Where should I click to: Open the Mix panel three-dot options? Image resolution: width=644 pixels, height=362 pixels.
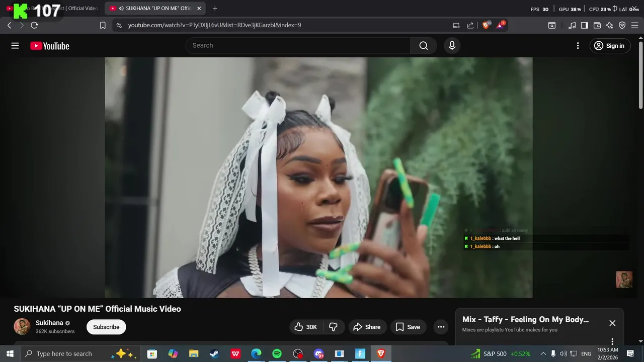click(612, 341)
